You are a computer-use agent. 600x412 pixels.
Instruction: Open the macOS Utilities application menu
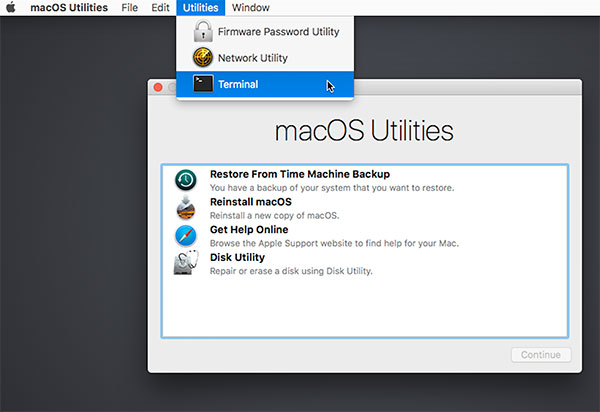pyautogui.click(x=69, y=8)
